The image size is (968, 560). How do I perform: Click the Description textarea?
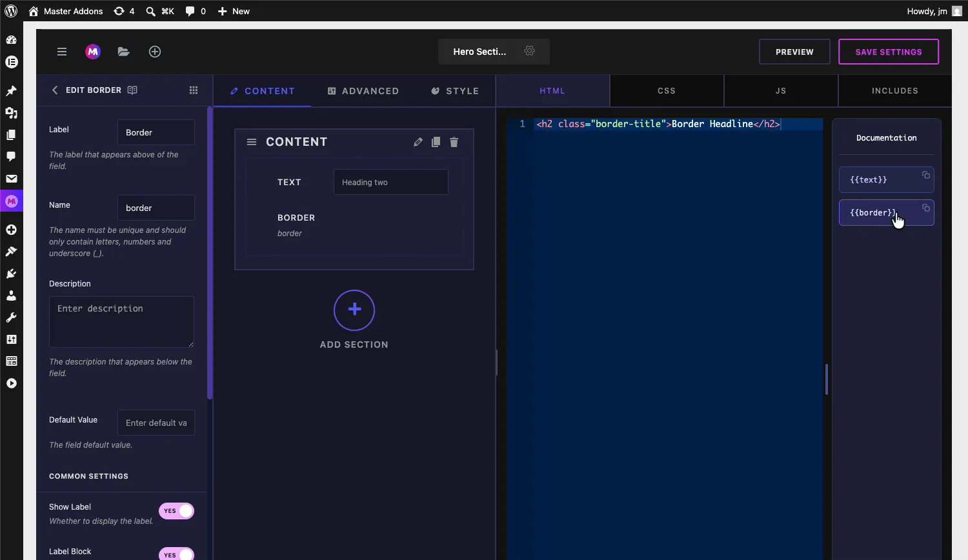click(x=121, y=322)
